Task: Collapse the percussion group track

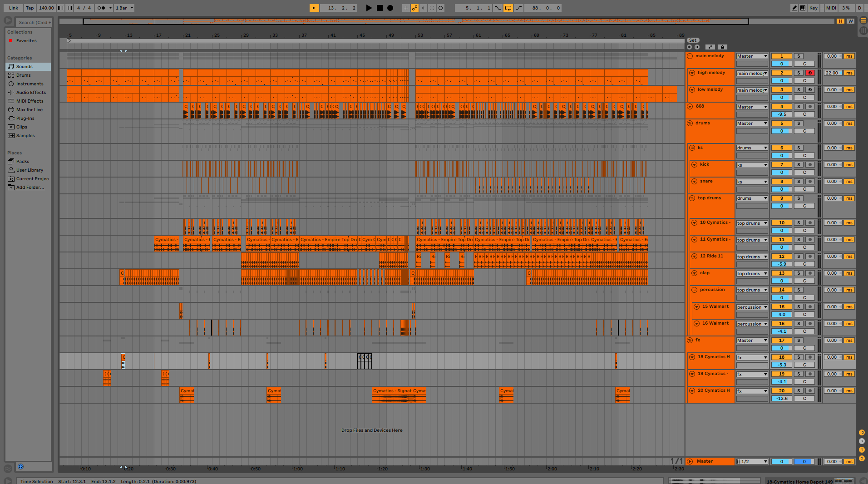Action: 695,290
